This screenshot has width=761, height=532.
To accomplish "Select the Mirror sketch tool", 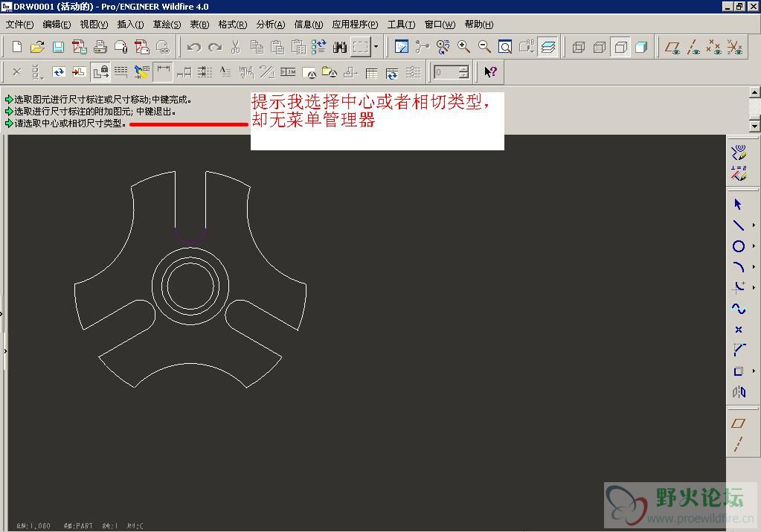I will click(738, 391).
